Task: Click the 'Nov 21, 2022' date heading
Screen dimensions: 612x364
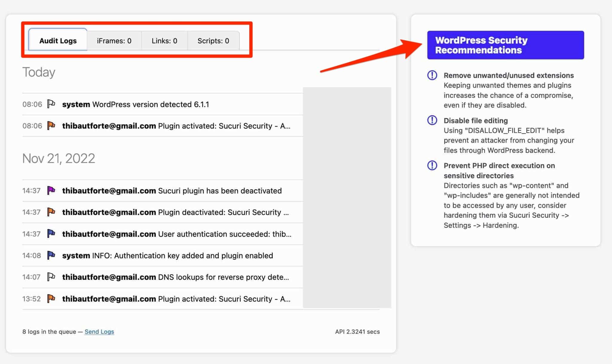Action: 59,158
